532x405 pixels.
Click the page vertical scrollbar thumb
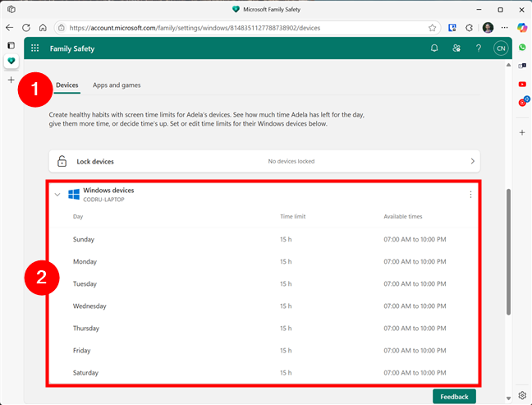tap(508, 251)
